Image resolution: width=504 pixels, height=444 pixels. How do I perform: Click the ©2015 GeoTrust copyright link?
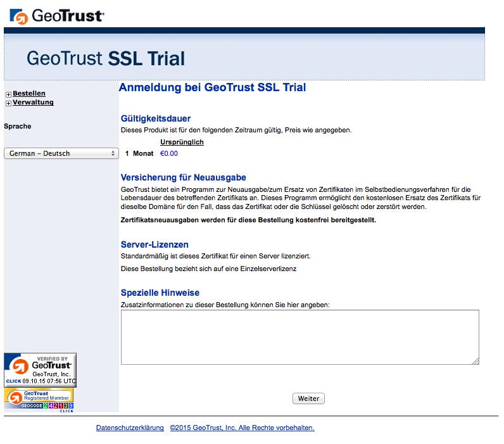click(x=242, y=428)
